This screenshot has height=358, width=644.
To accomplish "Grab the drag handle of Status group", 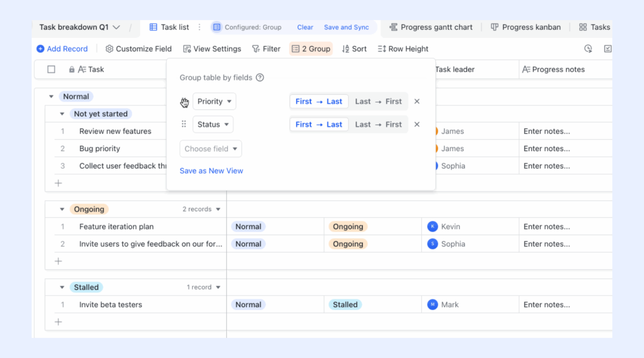I will tap(184, 124).
